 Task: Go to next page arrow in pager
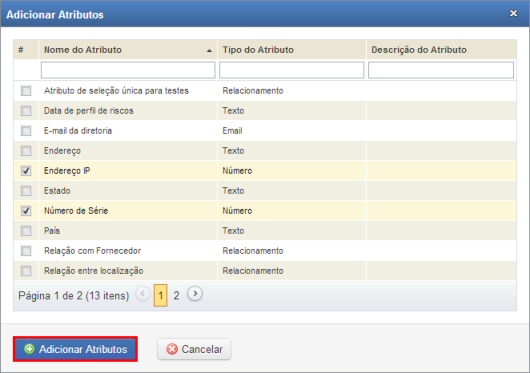[195, 293]
